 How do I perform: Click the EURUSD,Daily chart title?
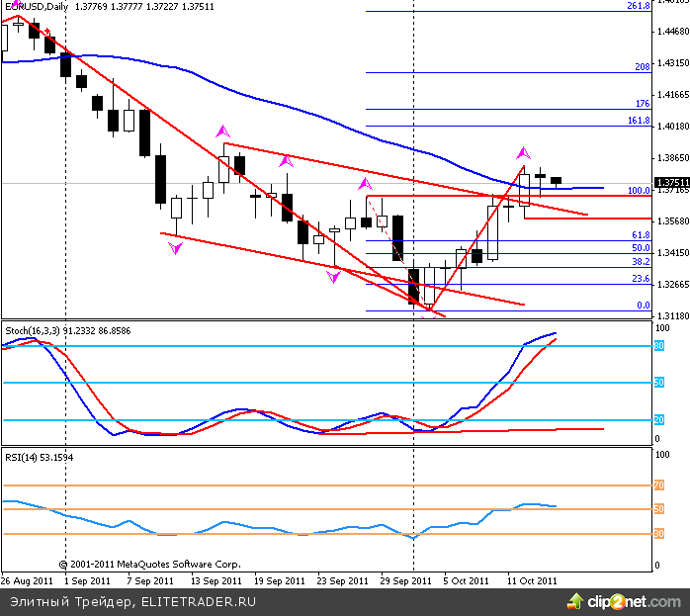pyautogui.click(x=32, y=7)
